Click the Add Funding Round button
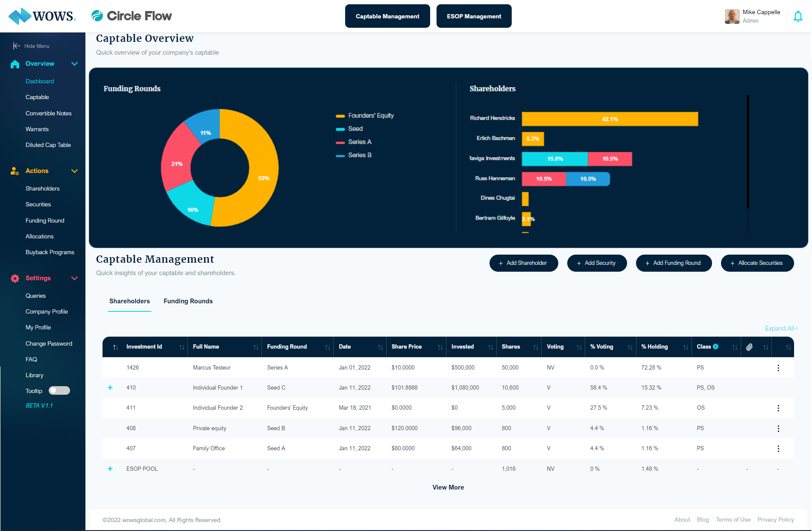 pyautogui.click(x=674, y=263)
